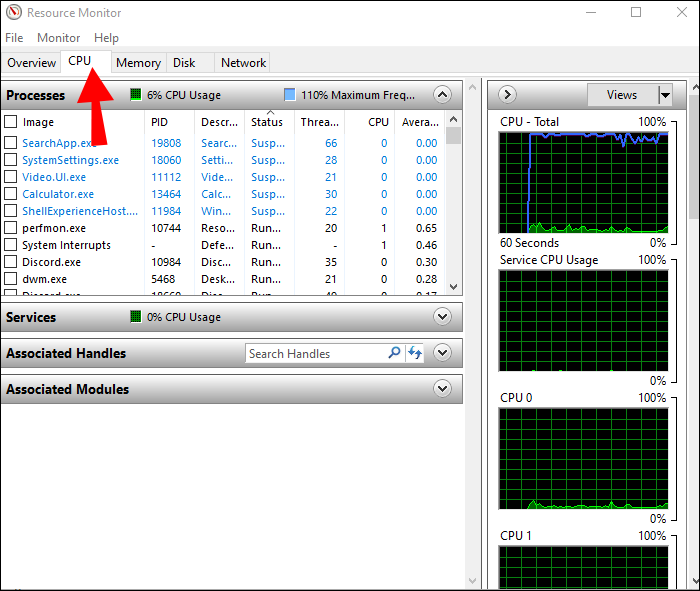Click the Resource Monitor app icon in title bar
Image resolution: width=700 pixels, height=591 pixels.
click(13, 12)
